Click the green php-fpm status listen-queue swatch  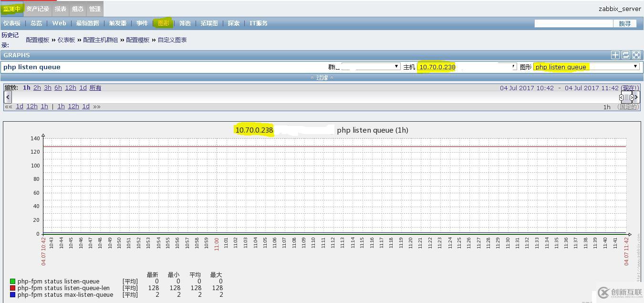tap(13, 282)
